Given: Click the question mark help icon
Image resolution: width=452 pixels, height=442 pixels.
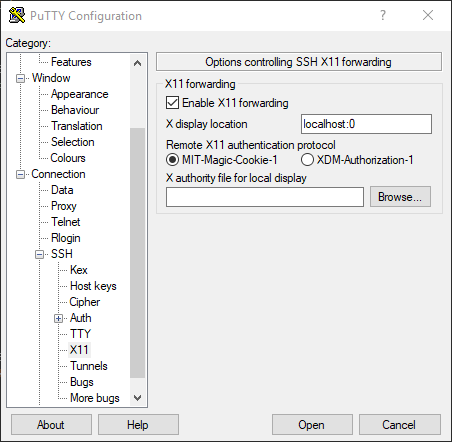Looking at the screenshot, I should click(383, 15).
